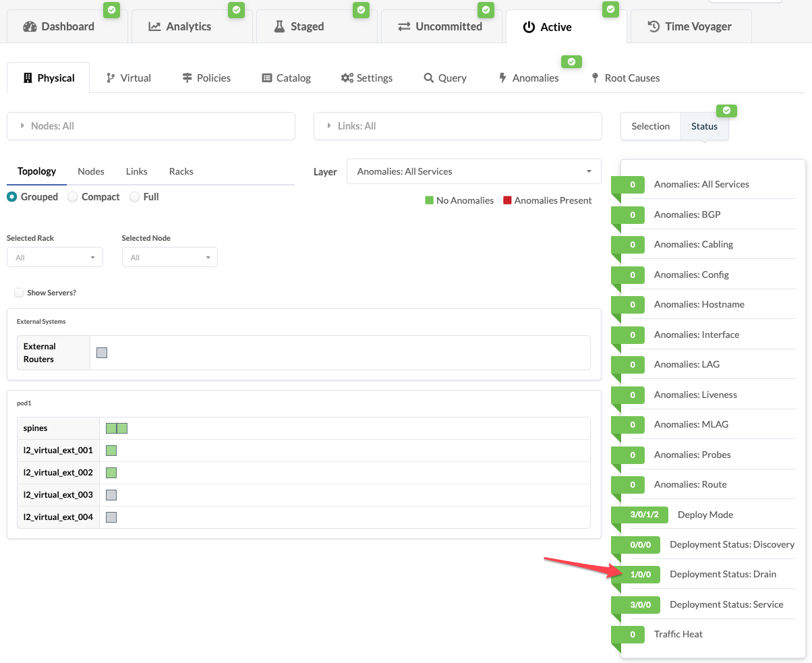
Task: Open the Time Voyager tab
Action: 691,27
